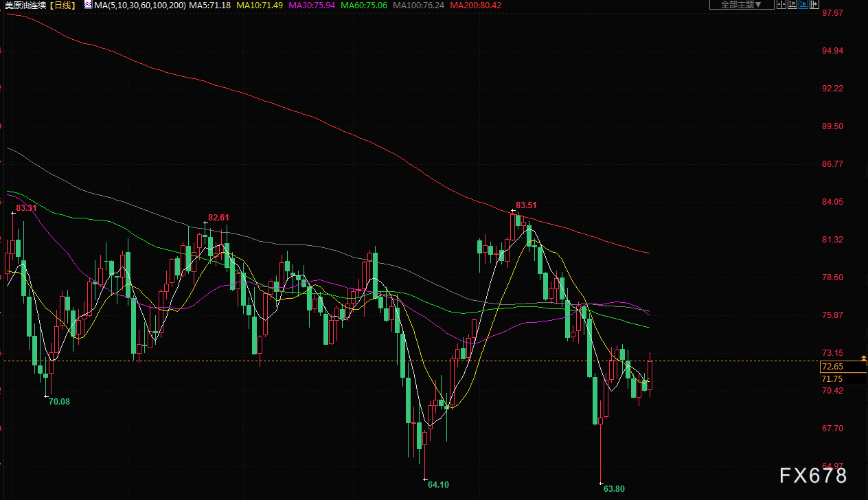Select the MA100:76.24 legend label
Image resolution: width=868 pixels, height=500 pixels.
[x=418, y=5]
